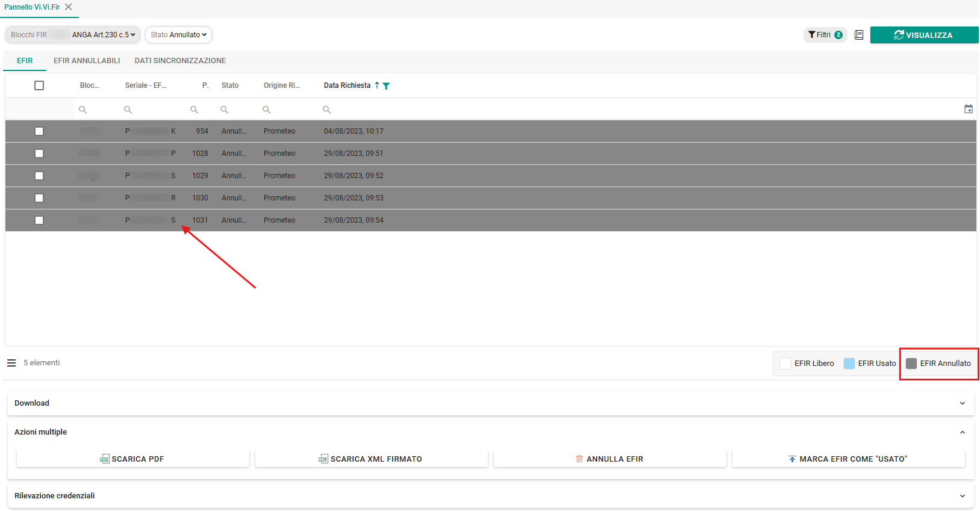Click the hamburger menu icon beside 5 elementi

pos(11,363)
